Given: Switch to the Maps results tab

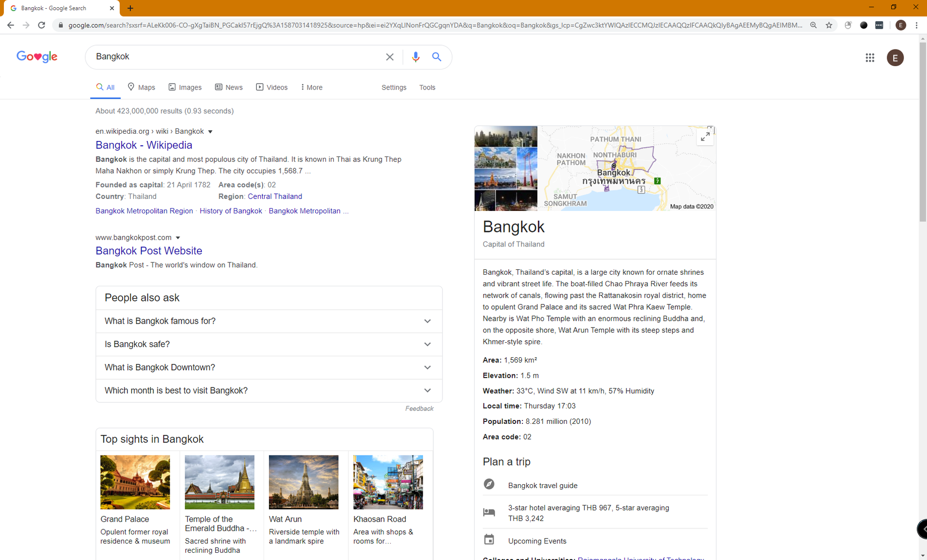Looking at the screenshot, I should (142, 87).
